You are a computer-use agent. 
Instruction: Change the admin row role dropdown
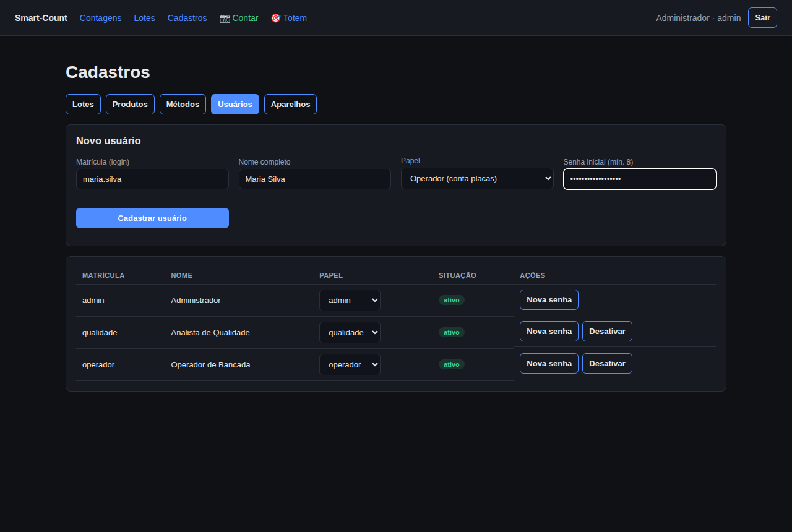pos(350,300)
